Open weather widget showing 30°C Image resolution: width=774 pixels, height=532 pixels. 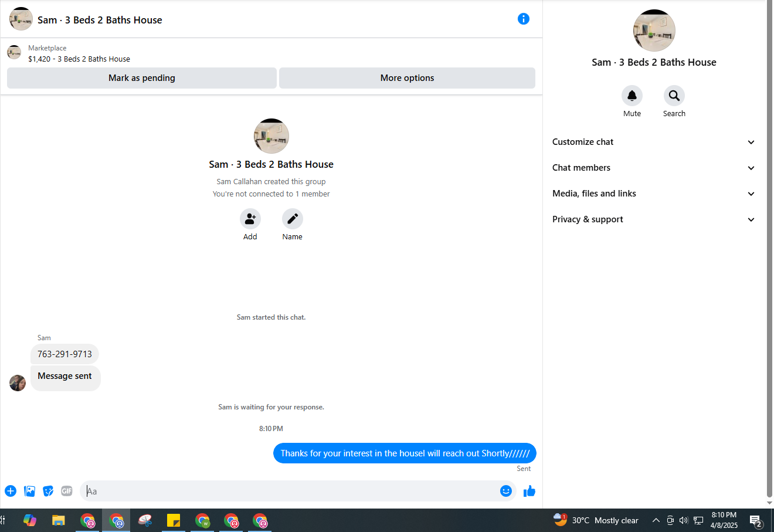click(596, 520)
